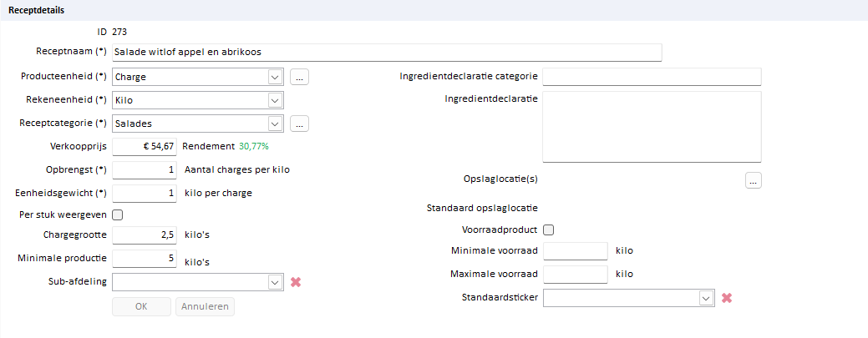Open the Receptcategorie ellipsis browse button

(299, 124)
